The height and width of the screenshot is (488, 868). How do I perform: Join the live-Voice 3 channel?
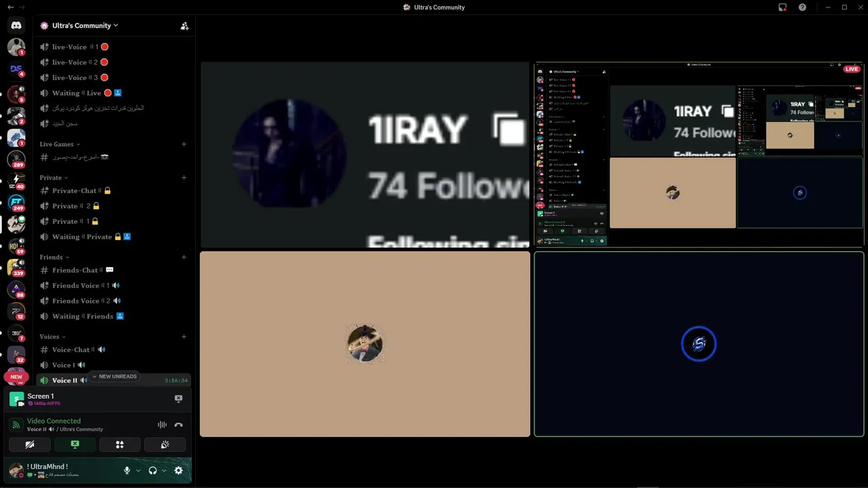pos(113,78)
